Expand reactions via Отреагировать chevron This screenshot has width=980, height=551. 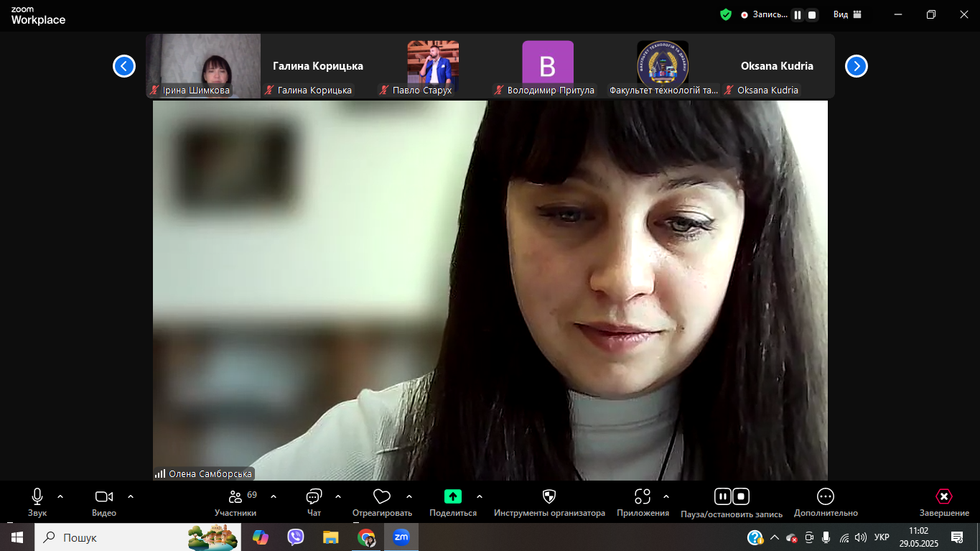tap(409, 496)
